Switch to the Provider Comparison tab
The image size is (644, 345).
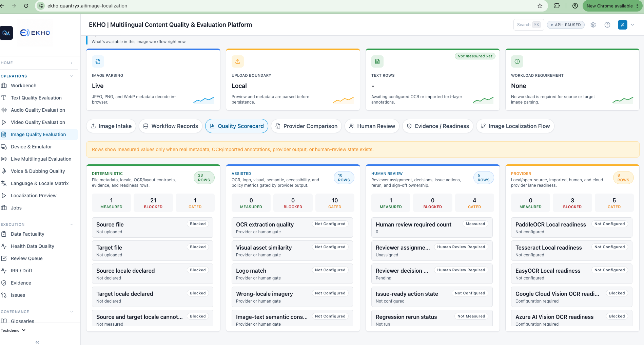click(x=307, y=126)
